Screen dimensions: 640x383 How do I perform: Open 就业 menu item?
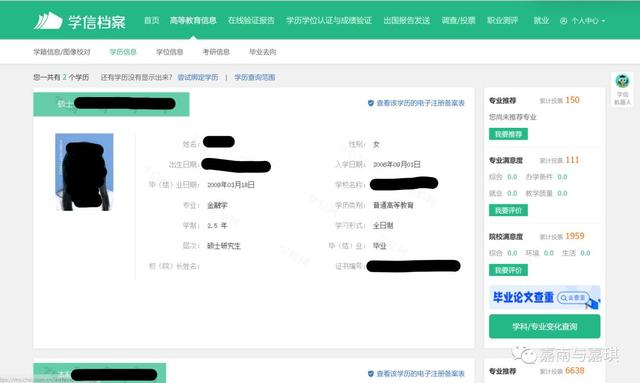coord(541,20)
